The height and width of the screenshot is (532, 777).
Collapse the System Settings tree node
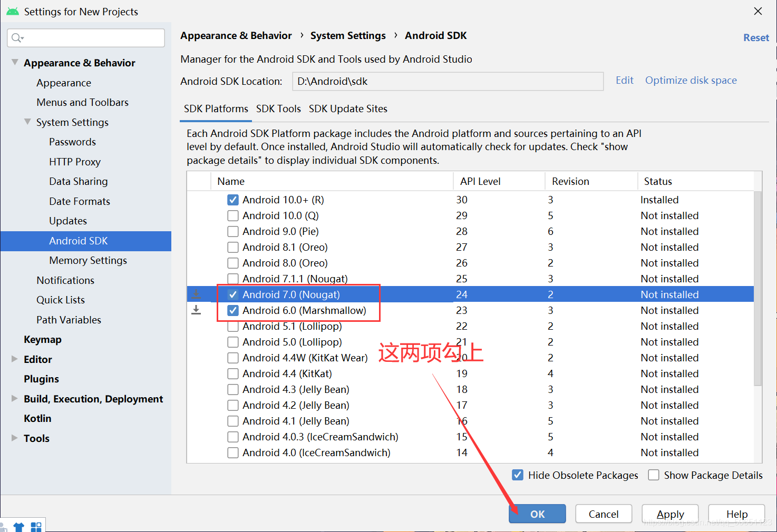[27, 122]
